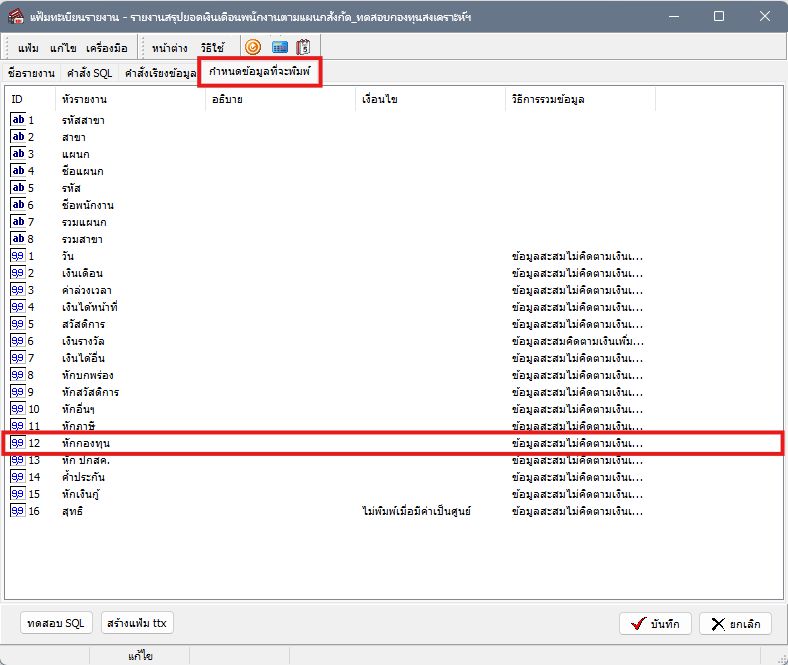Open the เครื่องมือ menu
The width and height of the screenshot is (788, 665).
(x=107, y=48)
